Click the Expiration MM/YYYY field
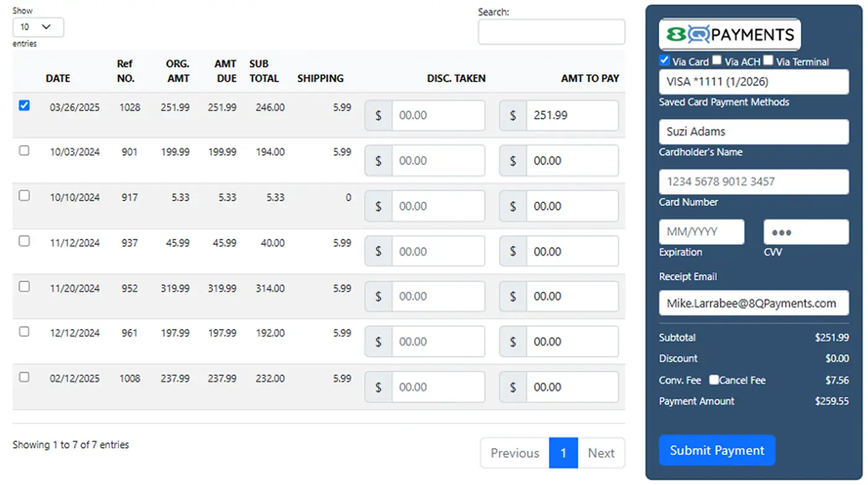868x485 pixels. pos(701,232)
